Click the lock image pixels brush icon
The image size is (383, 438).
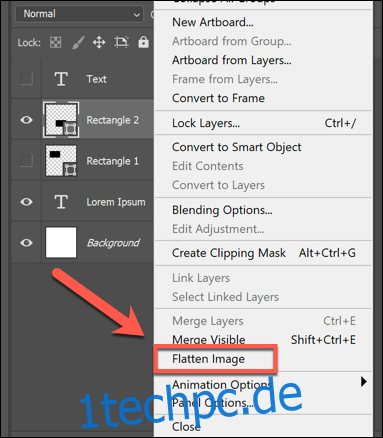click(x=78, y=42)
